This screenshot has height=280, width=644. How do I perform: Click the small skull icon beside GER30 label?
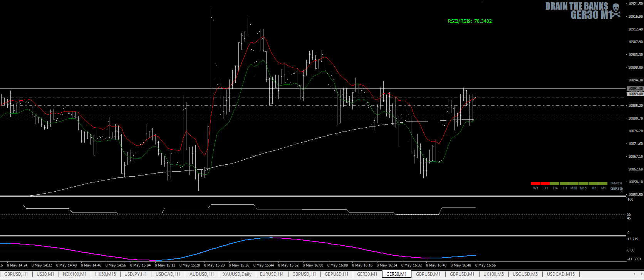pos(622,190)
